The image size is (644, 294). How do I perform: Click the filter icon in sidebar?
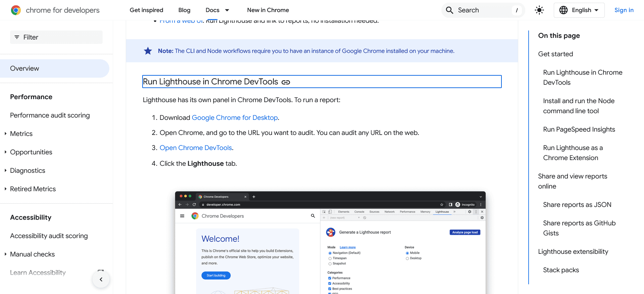point(17,37)
